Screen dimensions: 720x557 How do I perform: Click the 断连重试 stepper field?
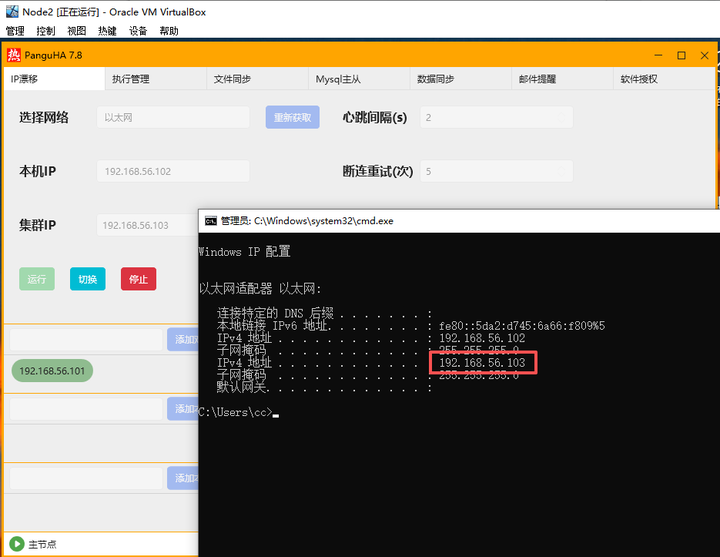(496, 171)
